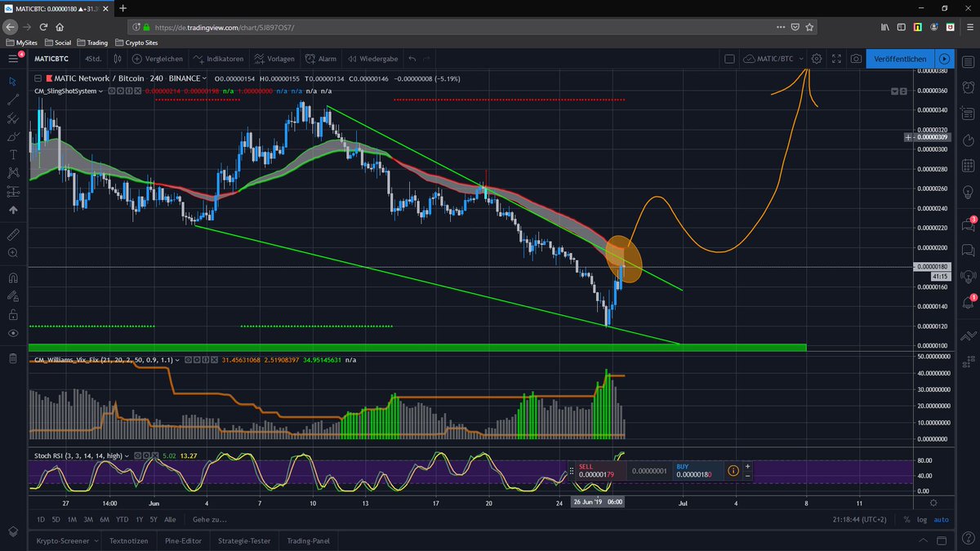The image size is (980, 551).
Task: Toggle stay-in-drawing-mode pencil lock
Action: tap(12, 296)
